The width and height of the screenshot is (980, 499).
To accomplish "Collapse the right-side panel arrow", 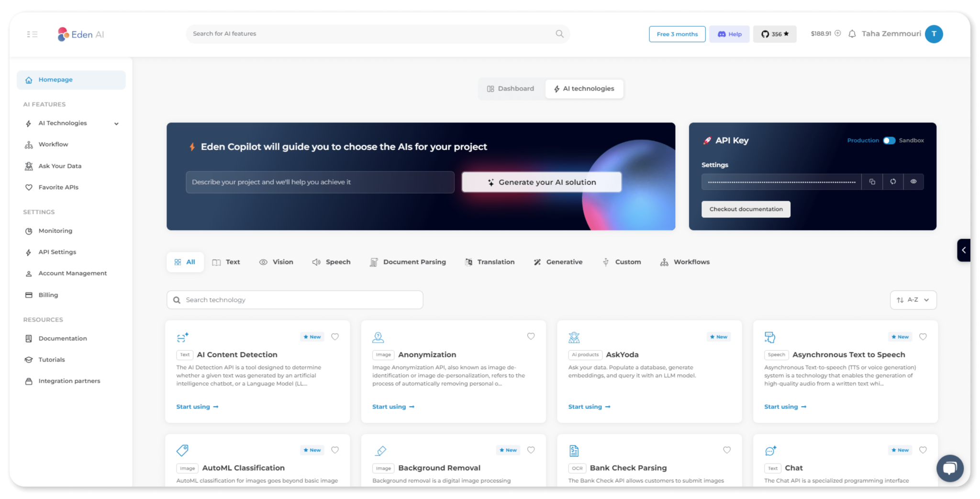I will tap(963, 250).
